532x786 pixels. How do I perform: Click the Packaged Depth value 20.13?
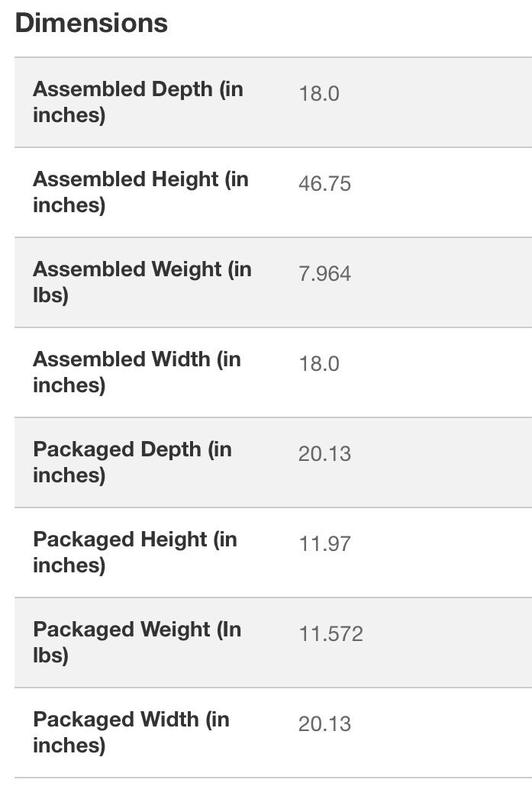(x=324, y=454)
